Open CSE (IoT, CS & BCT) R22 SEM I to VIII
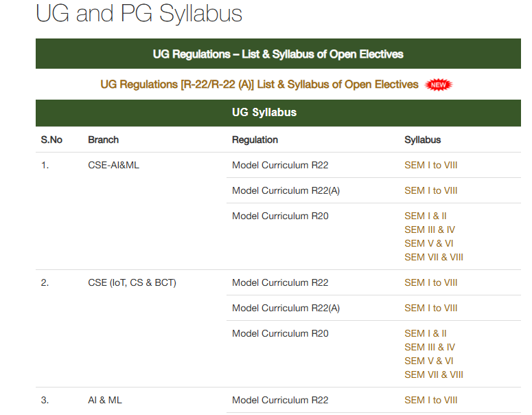Image resolution: width=532 pixels, height=415 pixels. tap(430, 282)
